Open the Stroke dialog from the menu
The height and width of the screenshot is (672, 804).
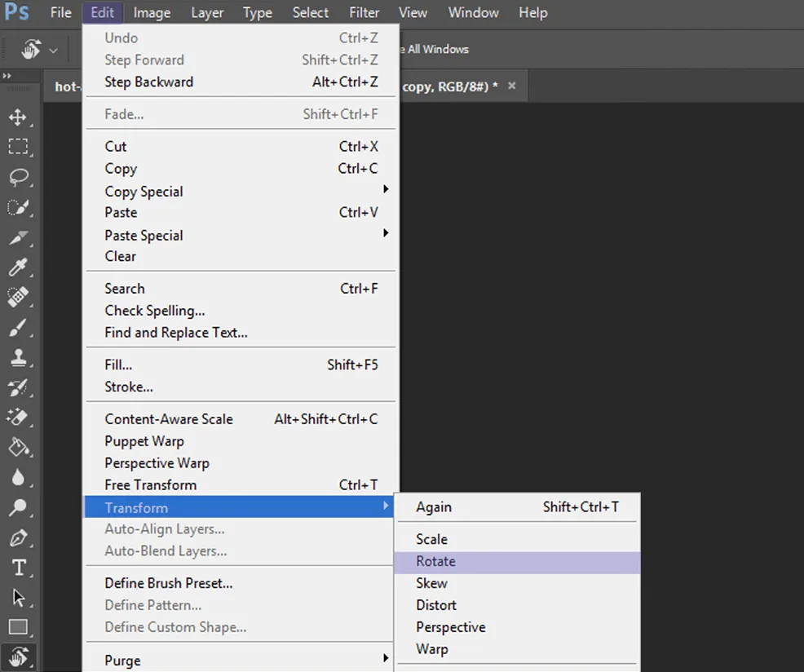[x=241, y=387]
